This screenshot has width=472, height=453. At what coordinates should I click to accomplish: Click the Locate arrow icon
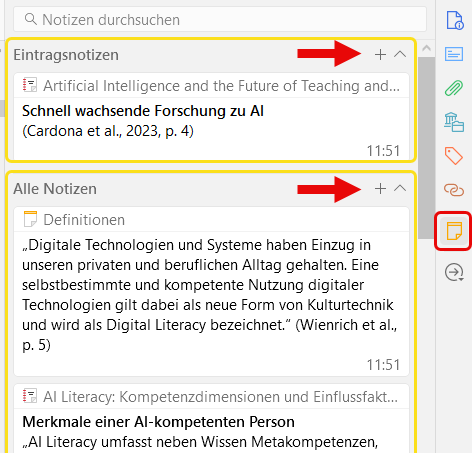point(454,272)
